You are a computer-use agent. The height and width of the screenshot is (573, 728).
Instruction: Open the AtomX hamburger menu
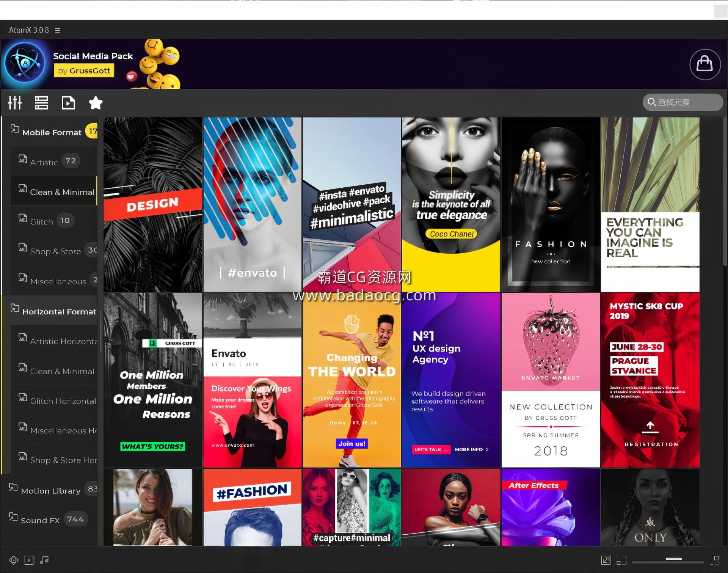[x=58, y=30]
